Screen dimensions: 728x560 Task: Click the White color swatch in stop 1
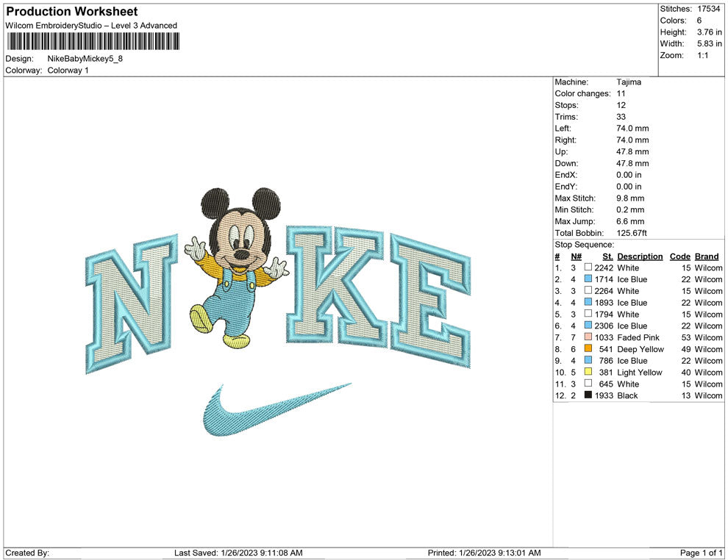pos(588,268)
